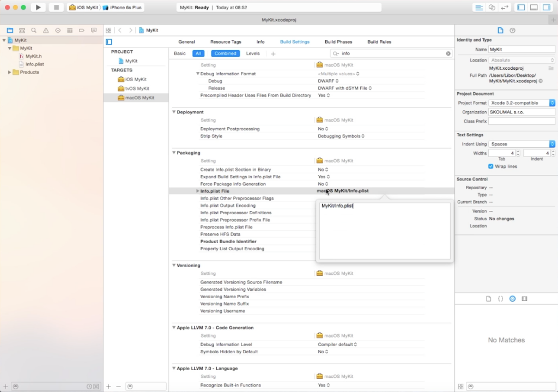
Task: Clear the build settings search field
Action: click(x=448, y=53)
